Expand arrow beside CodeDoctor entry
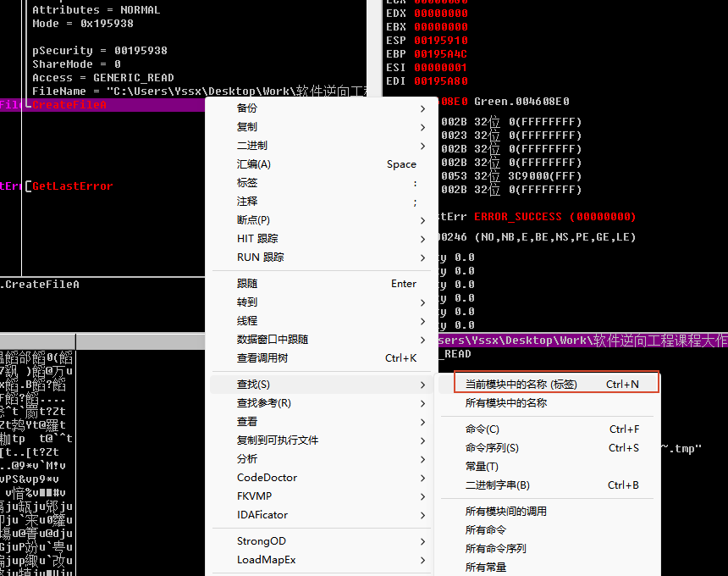Screen dimensions: 728x576 tap(422, 478)
